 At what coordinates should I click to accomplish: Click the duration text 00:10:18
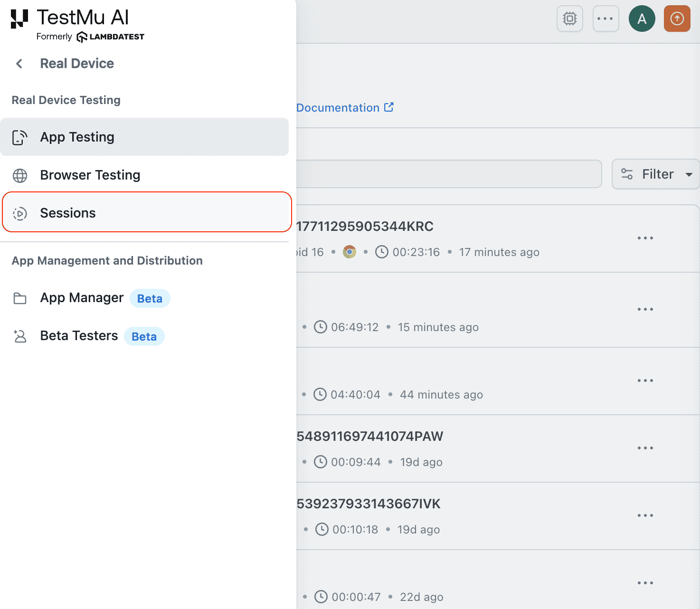(x=355, y=530)
